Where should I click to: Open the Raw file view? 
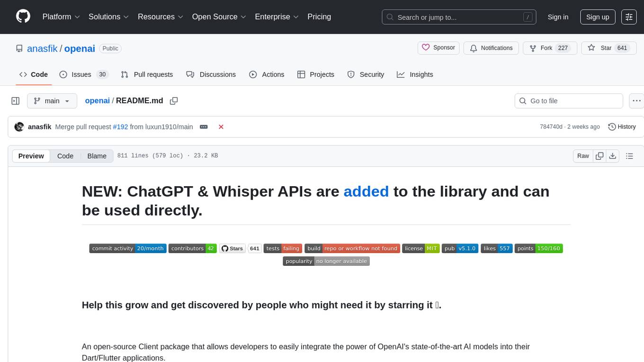(x=583, y=156)
